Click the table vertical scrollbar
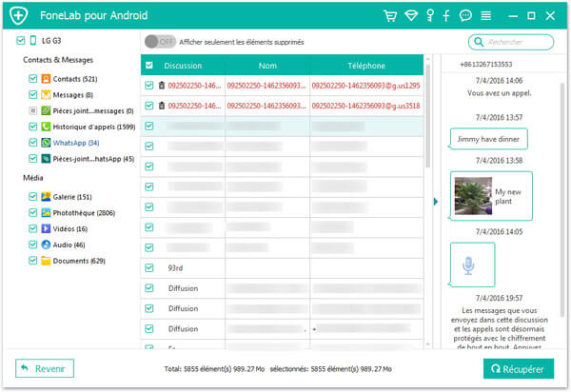Image resolution: width=571 pixels, height=392 pixels. pos(428,116)
